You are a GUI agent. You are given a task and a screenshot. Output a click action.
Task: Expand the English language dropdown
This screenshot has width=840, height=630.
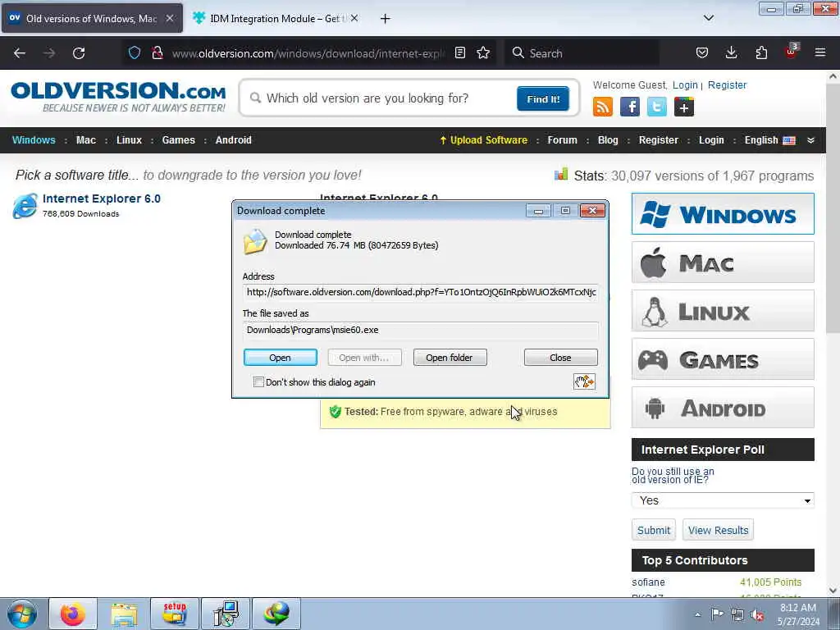[x=769, y=139]
